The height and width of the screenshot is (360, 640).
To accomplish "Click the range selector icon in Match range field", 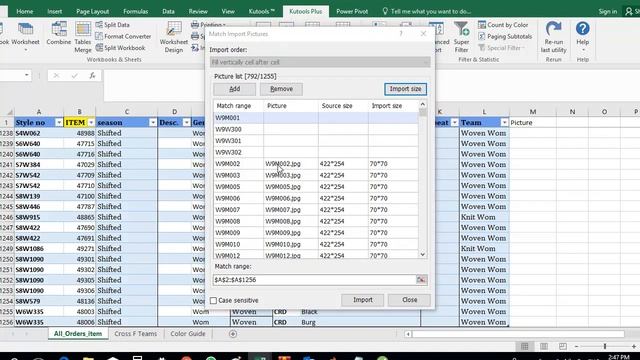I will (421, 280).
